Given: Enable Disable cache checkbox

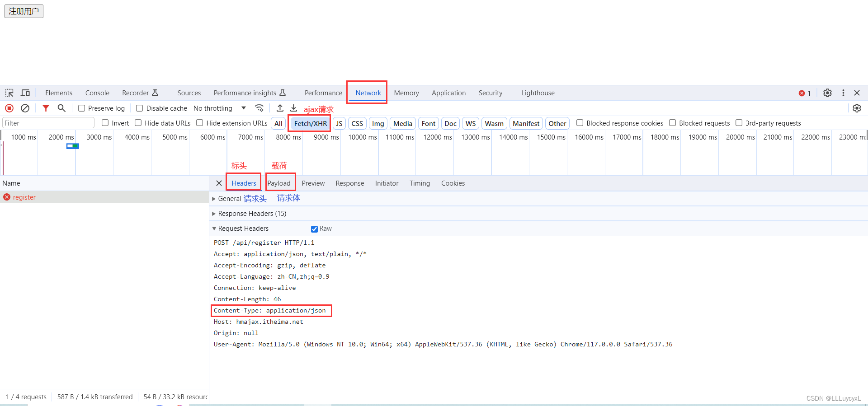Looking at the screenshot, I should (140, 108).
